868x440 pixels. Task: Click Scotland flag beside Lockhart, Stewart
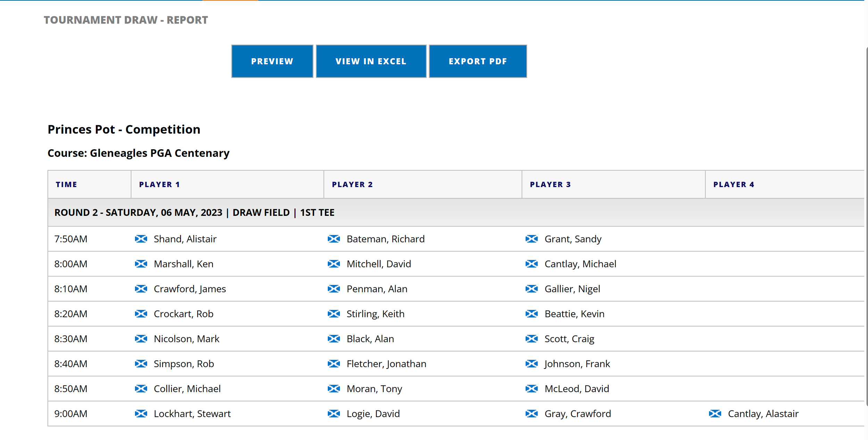click(141, 414)
